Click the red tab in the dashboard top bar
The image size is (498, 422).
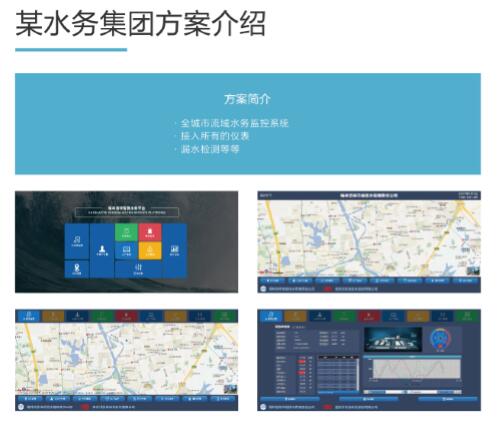point(369,316)
